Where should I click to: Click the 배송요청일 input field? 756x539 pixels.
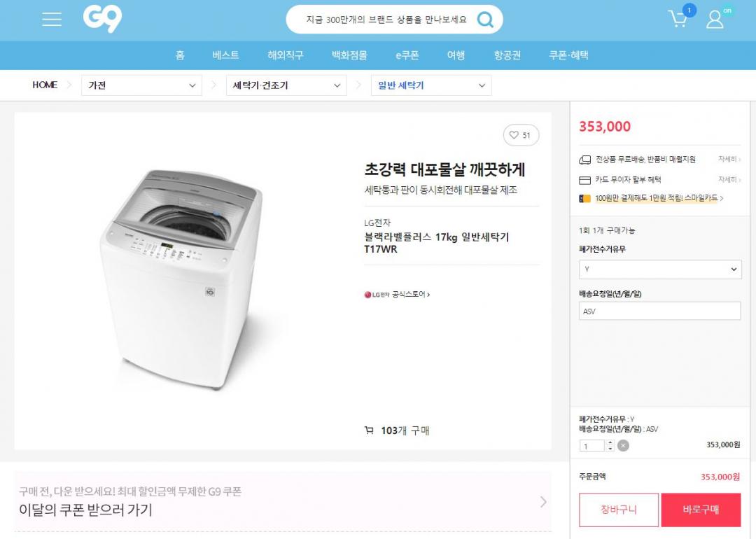click(659, 311)
